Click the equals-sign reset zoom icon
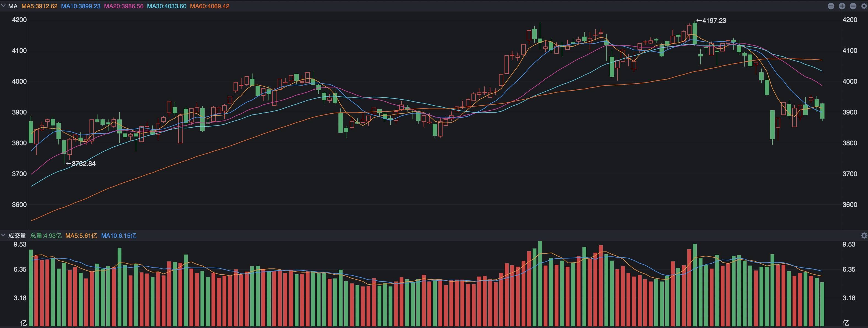Image resolution: width=868 pixels, height=328 pixels. pos(831,6)
